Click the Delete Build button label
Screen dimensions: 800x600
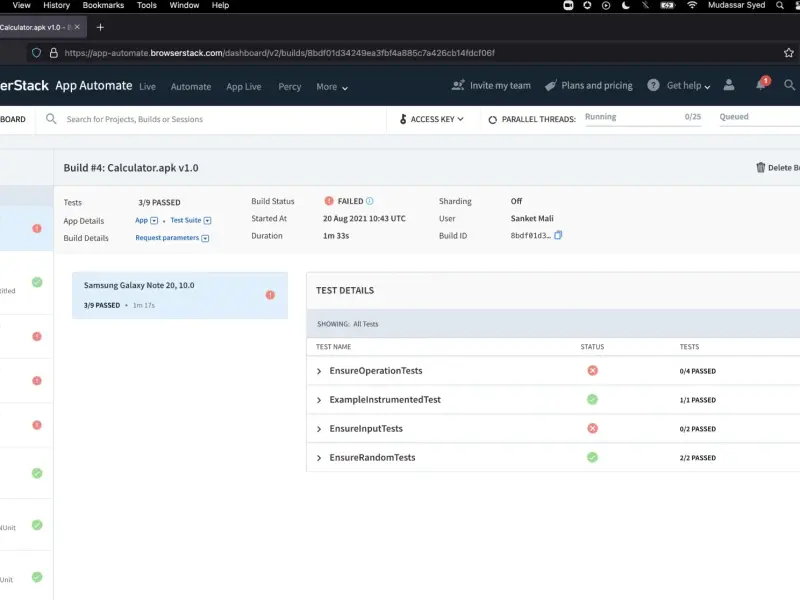tap(784, 167)
